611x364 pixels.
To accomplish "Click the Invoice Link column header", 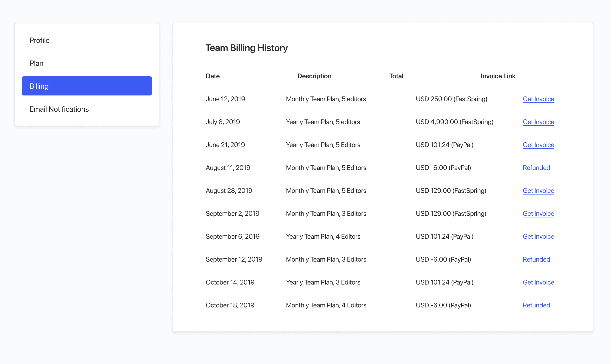I will point(498,76).
